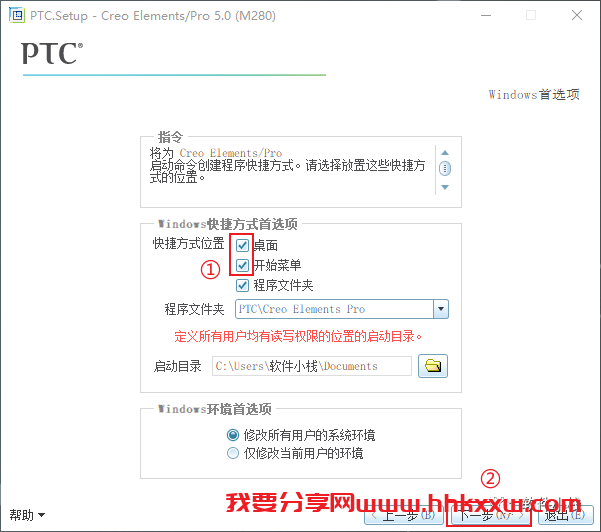
Task: Click the 快捷方式位置 label
Action: tap(188, 243)
